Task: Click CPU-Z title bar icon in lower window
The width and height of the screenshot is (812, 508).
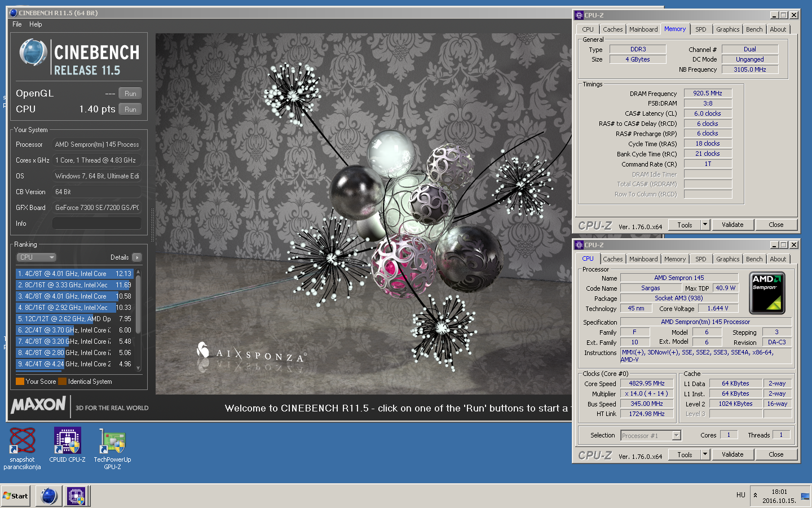Action: (x=579, y=245)
